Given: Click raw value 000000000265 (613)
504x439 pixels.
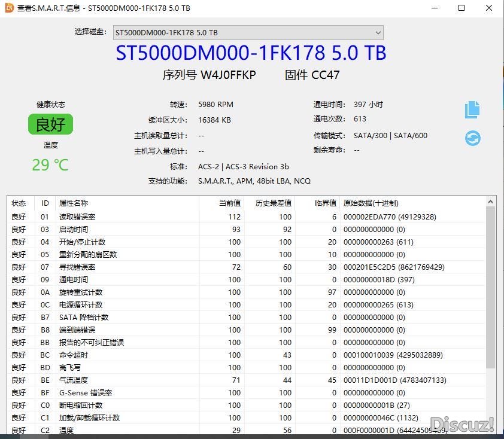Looking at the screenshot, I should click(378, 305).
